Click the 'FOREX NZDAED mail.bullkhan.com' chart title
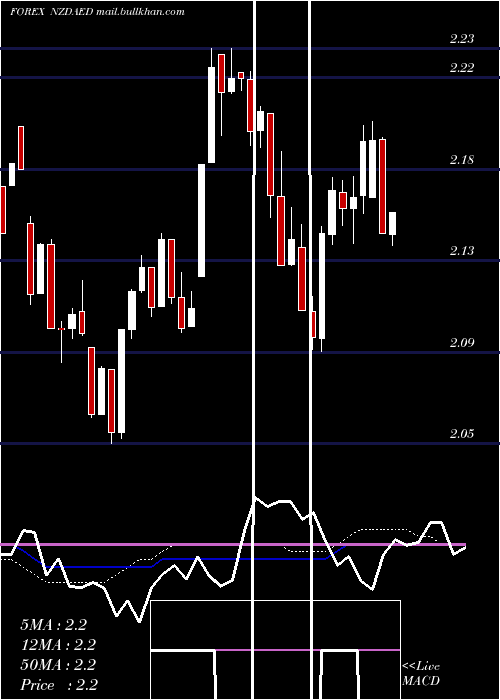Screen dimensions: 500x700 (97, 12)
